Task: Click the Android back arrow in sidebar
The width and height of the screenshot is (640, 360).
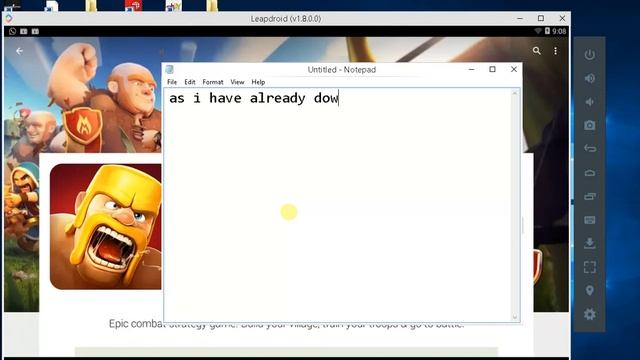Action: pyautogui.click(x=589, y=149)
